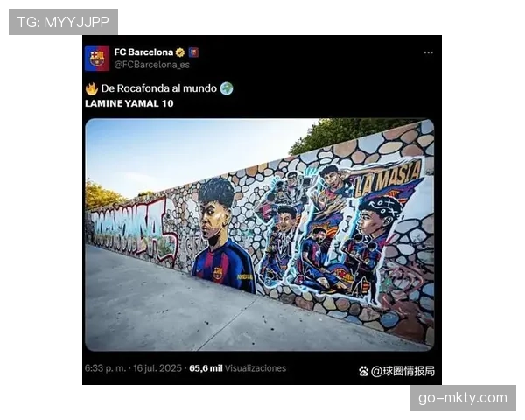
Task: Click the Weibo paw logo icon
Action: tap(364, 371)
